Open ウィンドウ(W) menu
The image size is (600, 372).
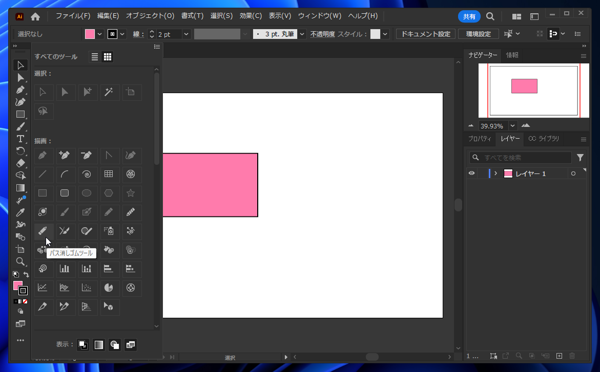pyautogui.click(x=320, y=16)
